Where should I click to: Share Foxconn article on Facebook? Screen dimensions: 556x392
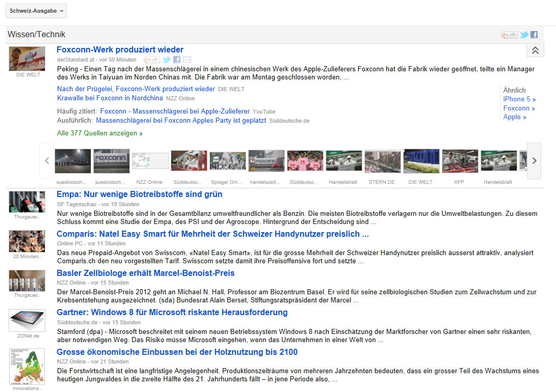click(x=177, y=60)
